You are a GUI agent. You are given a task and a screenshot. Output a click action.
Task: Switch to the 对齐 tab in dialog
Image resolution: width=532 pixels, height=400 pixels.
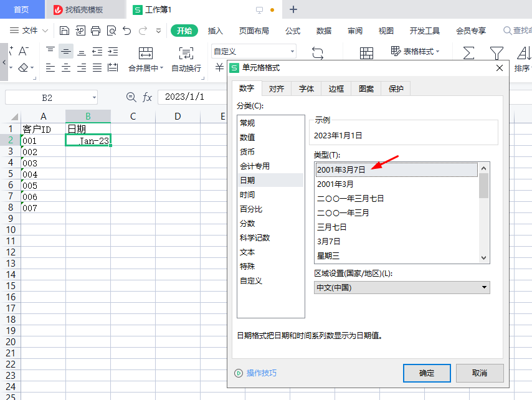[277, 89]
